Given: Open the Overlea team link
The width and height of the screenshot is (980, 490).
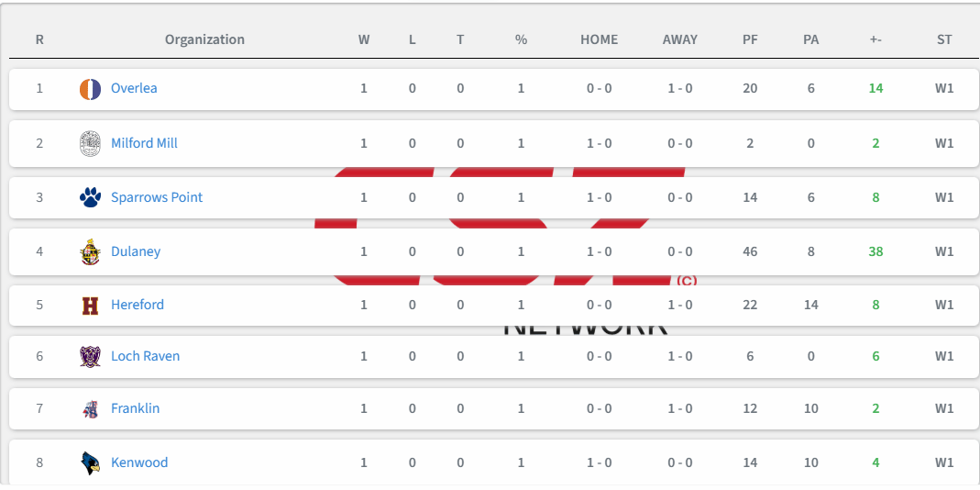Looking at the screenshot, I should coord(134,88).
